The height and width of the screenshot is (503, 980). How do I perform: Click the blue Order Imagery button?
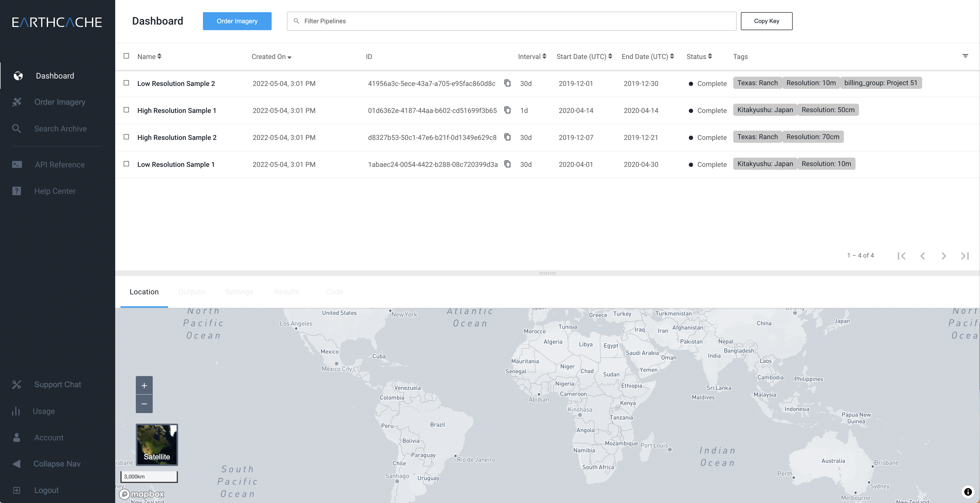(x=237, y=21)
